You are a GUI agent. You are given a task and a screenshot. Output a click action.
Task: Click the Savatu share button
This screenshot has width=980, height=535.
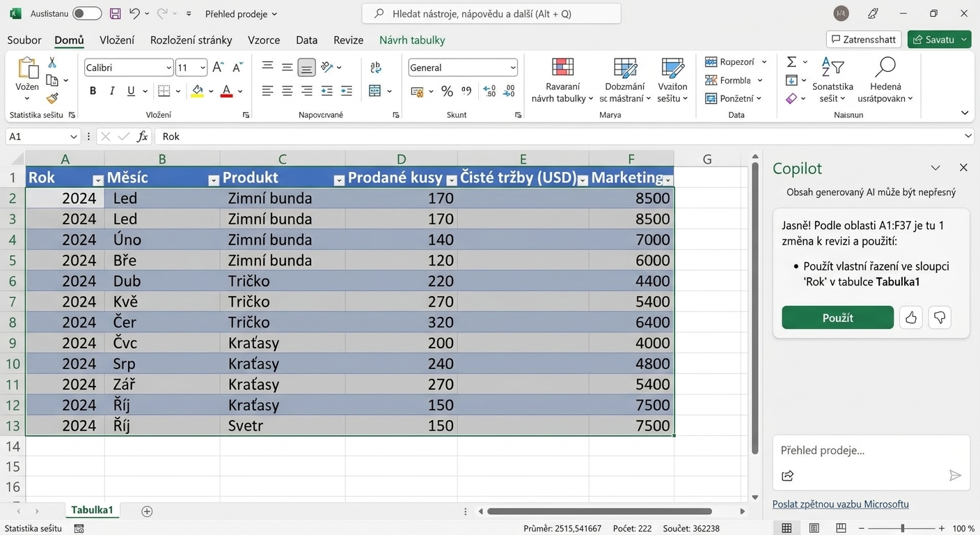[940, 40]
